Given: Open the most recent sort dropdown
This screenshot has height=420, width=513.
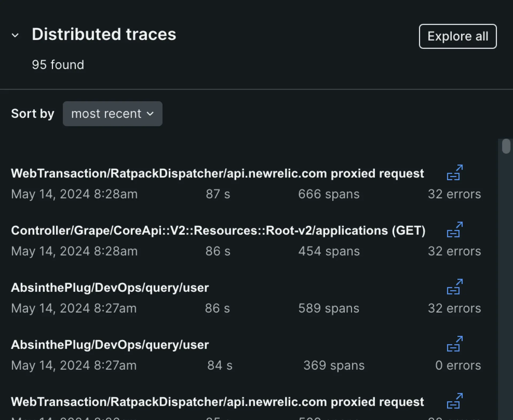Looking at the screenshot, I should [112, 114].
